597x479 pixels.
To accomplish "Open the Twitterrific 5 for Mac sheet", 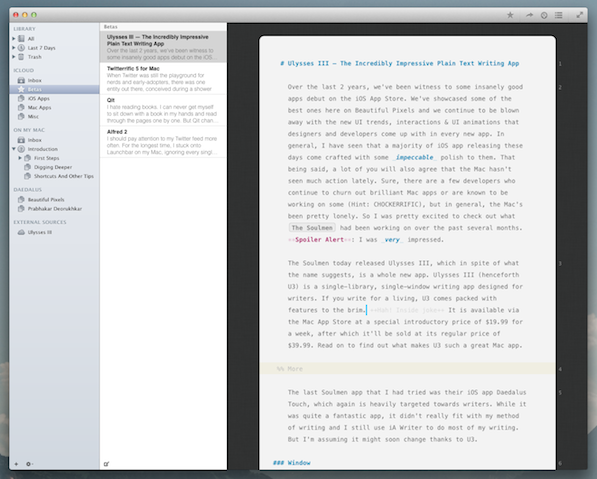I will point(163,78).
